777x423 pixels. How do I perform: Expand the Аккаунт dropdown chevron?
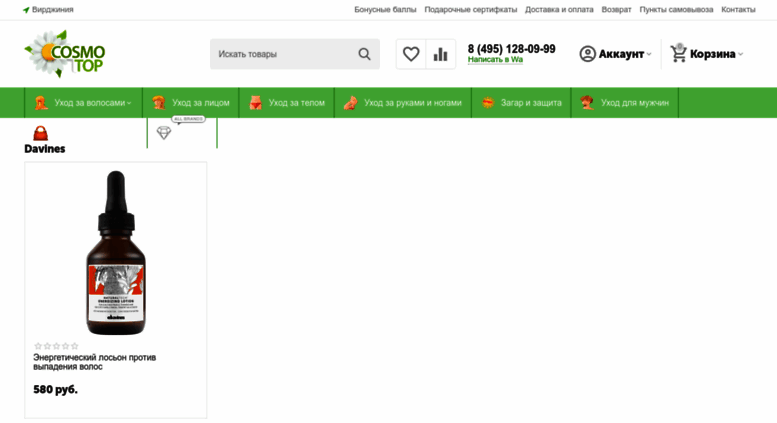pos(649,54)
